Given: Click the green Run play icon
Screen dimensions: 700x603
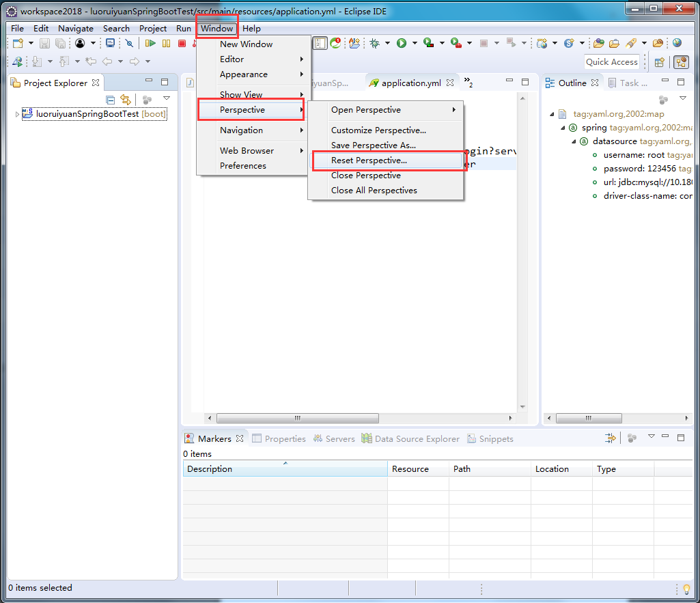Looking at the screenshot, I should click(x=402, y=43).
